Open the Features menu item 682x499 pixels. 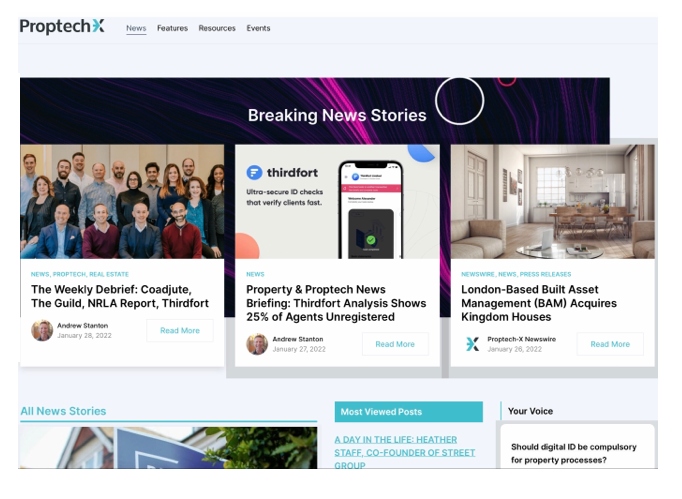click(172, 28)
